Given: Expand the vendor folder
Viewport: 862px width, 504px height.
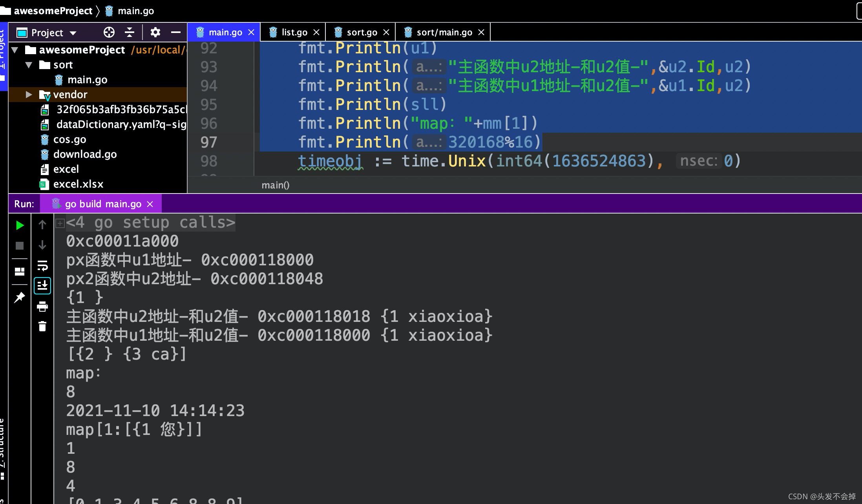Looking at the screenshot, I should coord(28,95).
